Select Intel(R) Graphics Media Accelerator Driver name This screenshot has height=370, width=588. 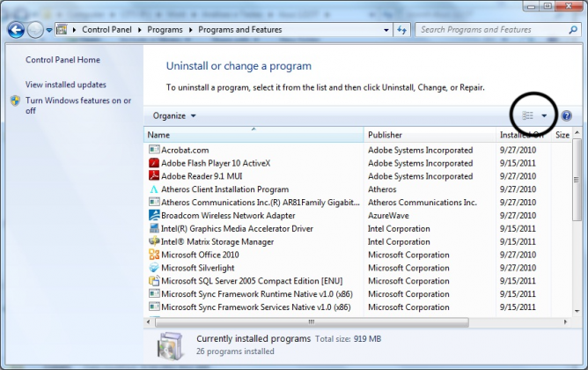tap(237, 228)
